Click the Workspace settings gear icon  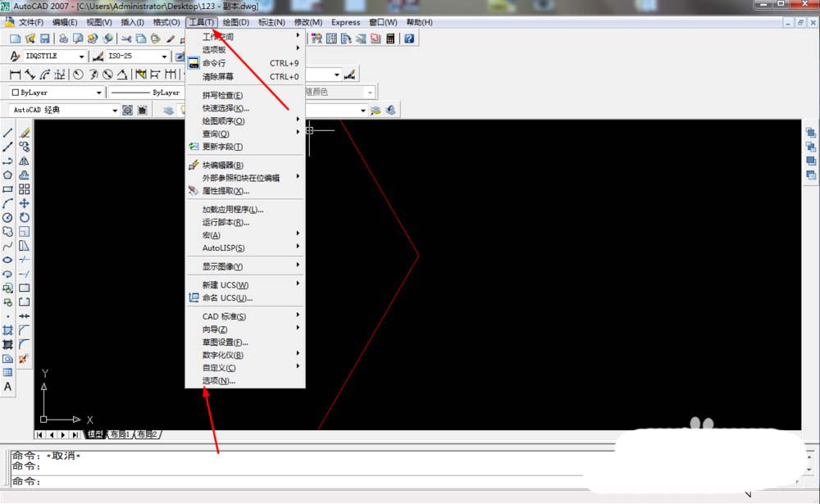tap(127, 111)
